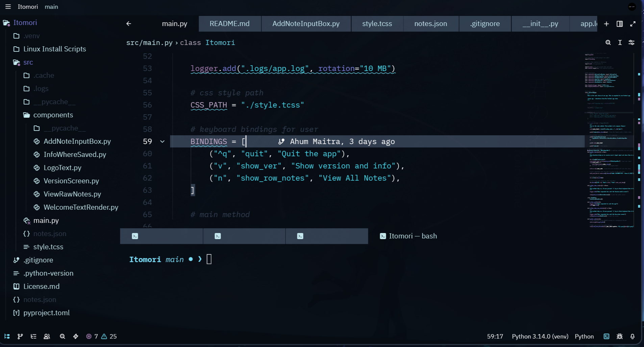Toggle the project panel in the status bar

tap(7, 336)
